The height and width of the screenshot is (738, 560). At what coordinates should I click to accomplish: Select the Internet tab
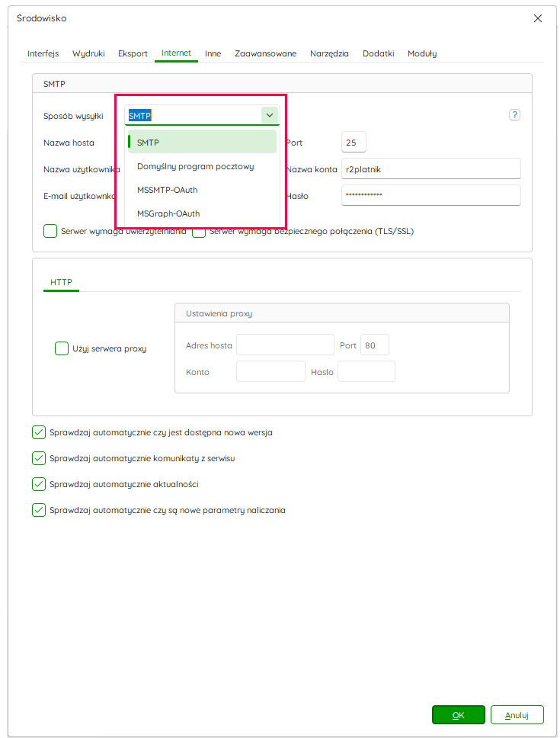point(176,53)
